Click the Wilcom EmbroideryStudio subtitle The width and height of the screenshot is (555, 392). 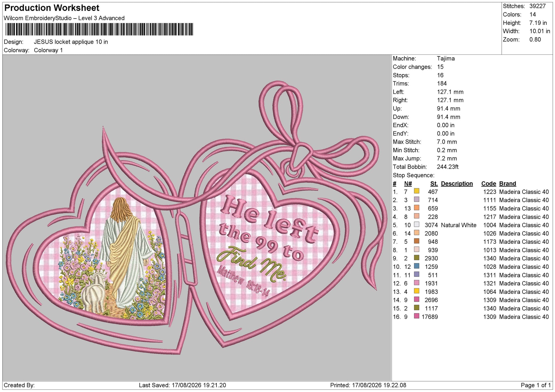point(64,18)
